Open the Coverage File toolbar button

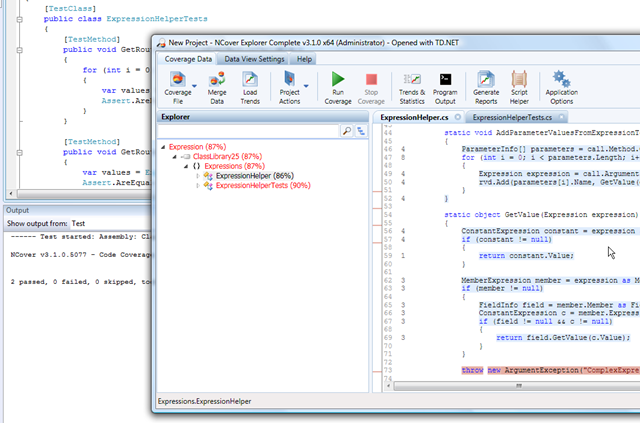[178, 88]
